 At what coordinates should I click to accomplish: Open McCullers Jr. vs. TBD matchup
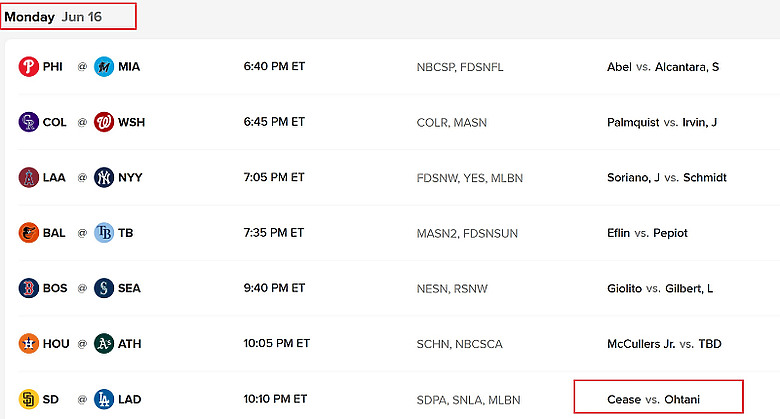pos(664,344)
